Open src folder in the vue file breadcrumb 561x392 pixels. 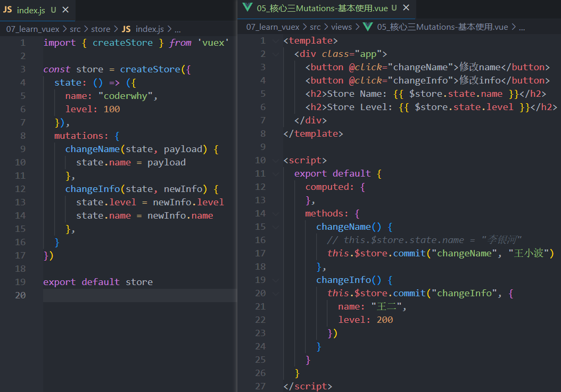pyautogui.click(x=315, y=27)
